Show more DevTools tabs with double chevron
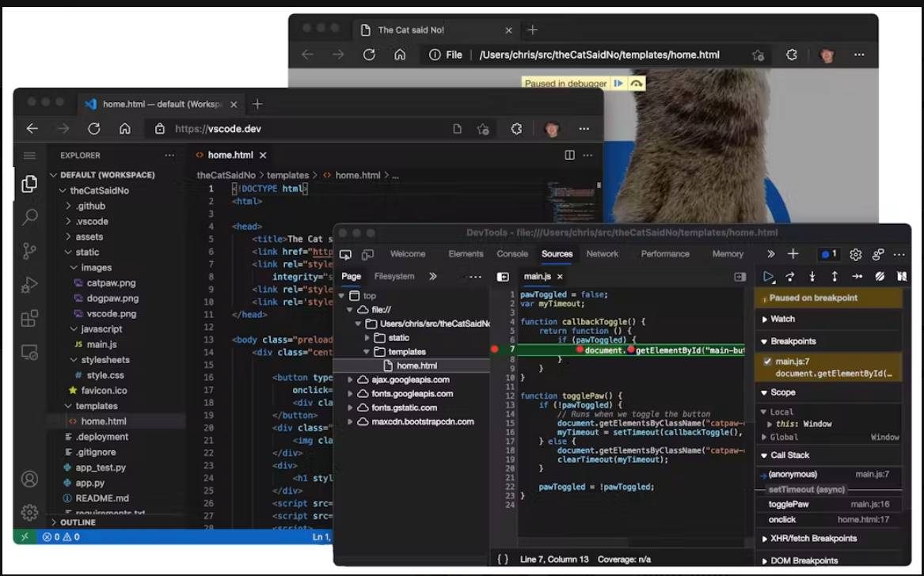 coord(770,255)
